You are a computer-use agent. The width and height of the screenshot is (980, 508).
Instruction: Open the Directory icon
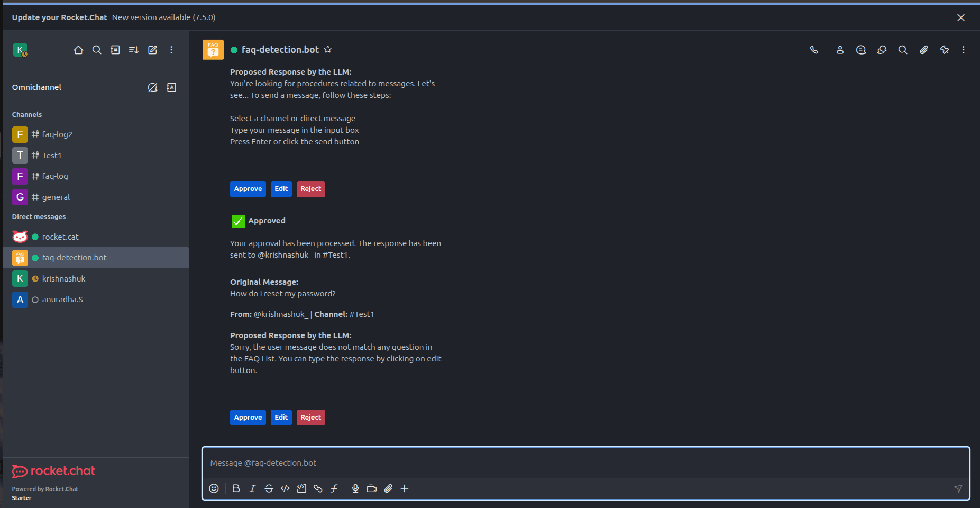coord(115,50)
